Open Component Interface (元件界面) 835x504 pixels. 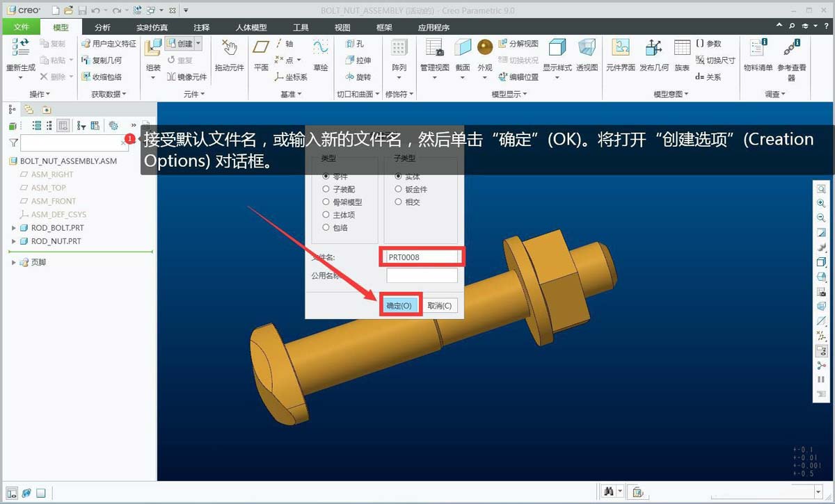click(621, 49)
